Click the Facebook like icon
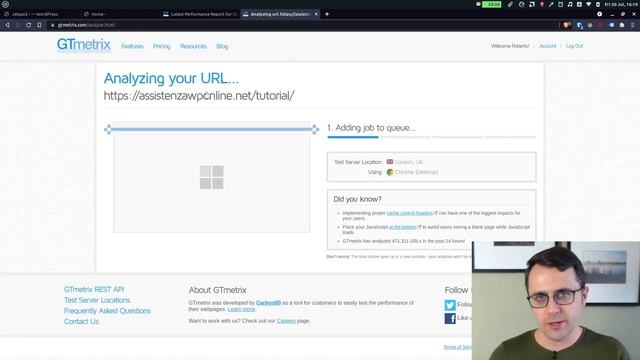The height and width of the screenshot is (360, 640). point(450,318)
